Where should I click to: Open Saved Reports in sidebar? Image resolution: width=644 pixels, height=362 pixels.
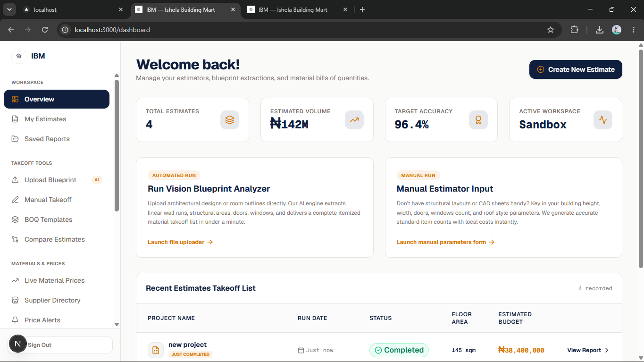click(x=57, y=139)
